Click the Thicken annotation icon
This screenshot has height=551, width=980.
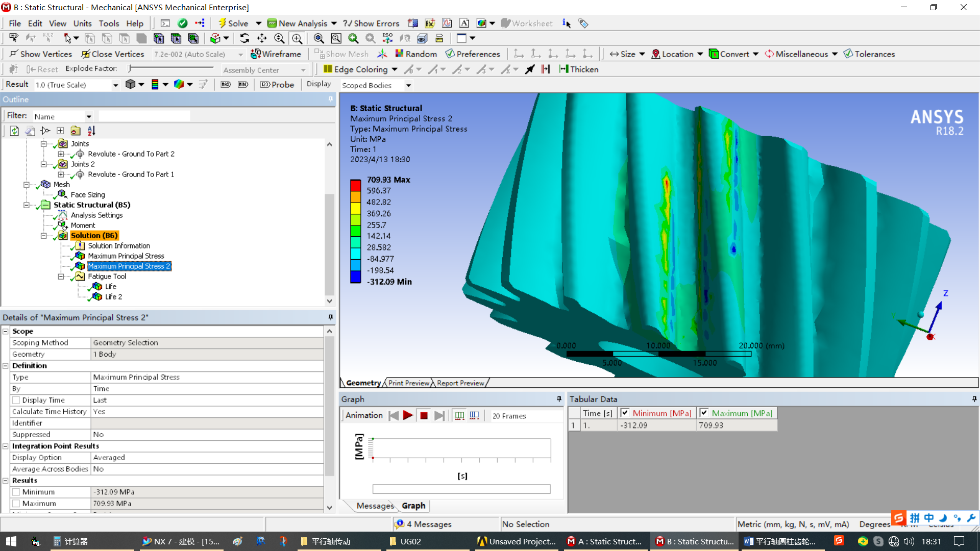coord(579,69)
